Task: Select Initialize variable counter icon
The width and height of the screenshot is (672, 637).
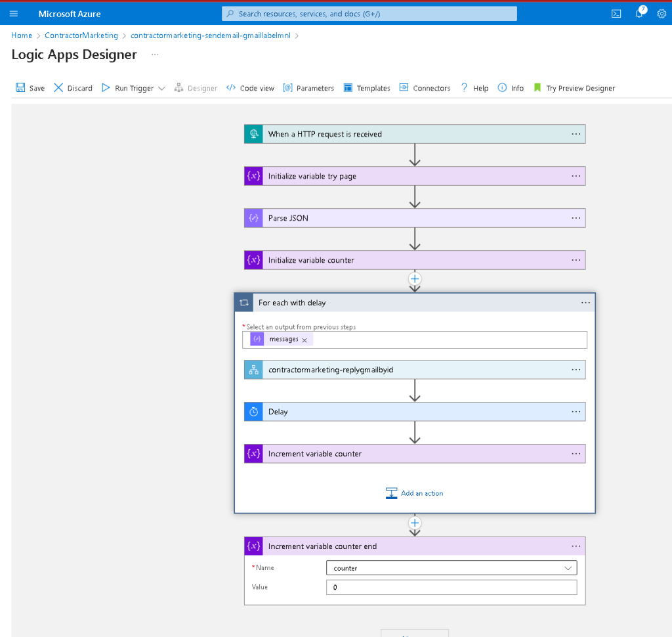Action: point(254,260)
